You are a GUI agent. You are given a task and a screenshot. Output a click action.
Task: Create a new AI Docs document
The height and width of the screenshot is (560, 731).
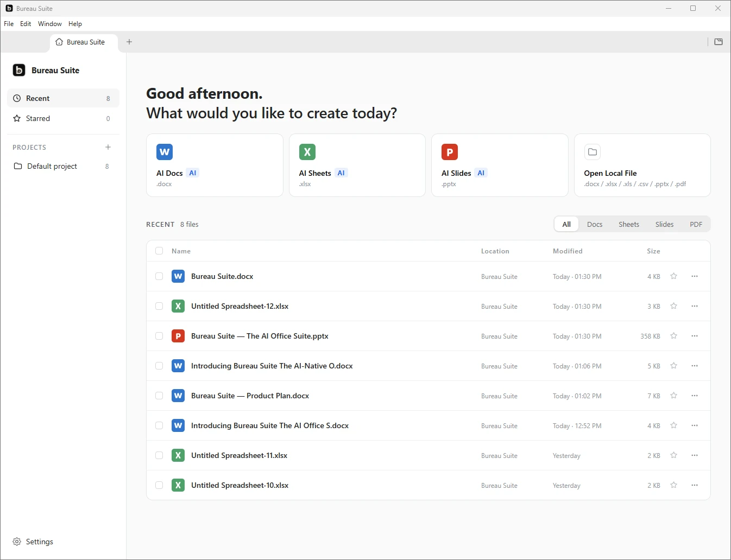pos(215,165)
